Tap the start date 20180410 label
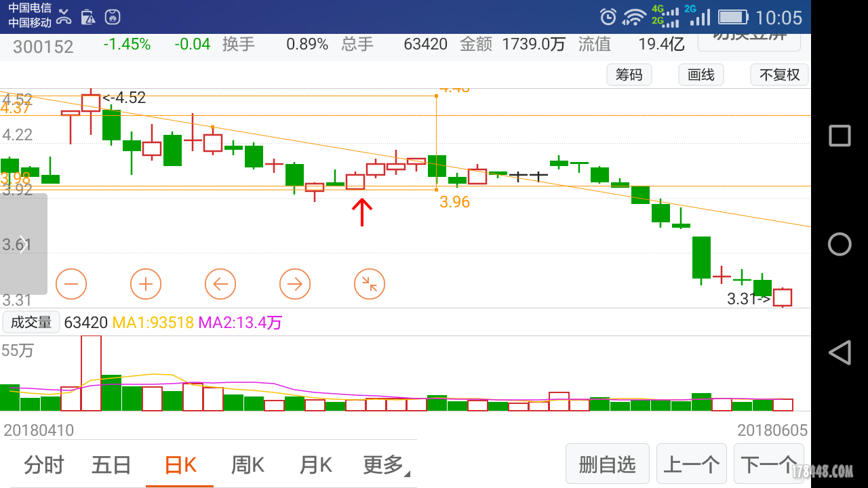The image size is (868, 488). pyautogui.click(x=39, y=430)
